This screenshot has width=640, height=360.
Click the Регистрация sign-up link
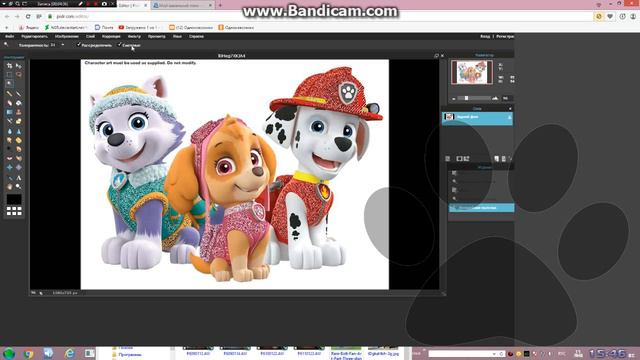505,36
